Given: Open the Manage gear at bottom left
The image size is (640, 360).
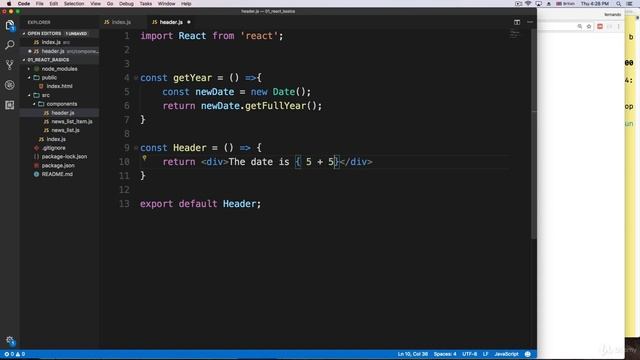Looking at the screenshot, I should click(x=10, y=340).
